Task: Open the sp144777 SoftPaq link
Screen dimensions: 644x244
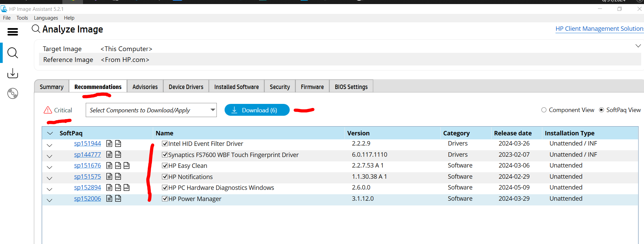Action: [x=87, y=155]
